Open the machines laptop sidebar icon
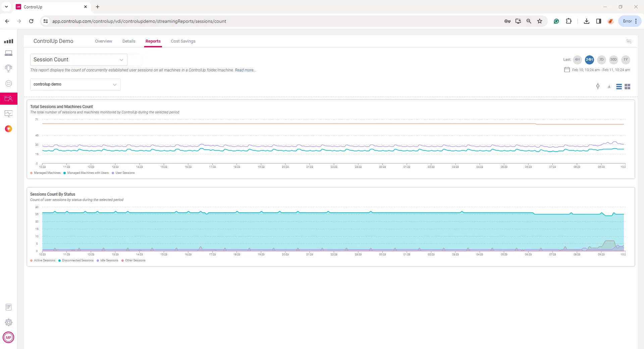 pos(9,53)
